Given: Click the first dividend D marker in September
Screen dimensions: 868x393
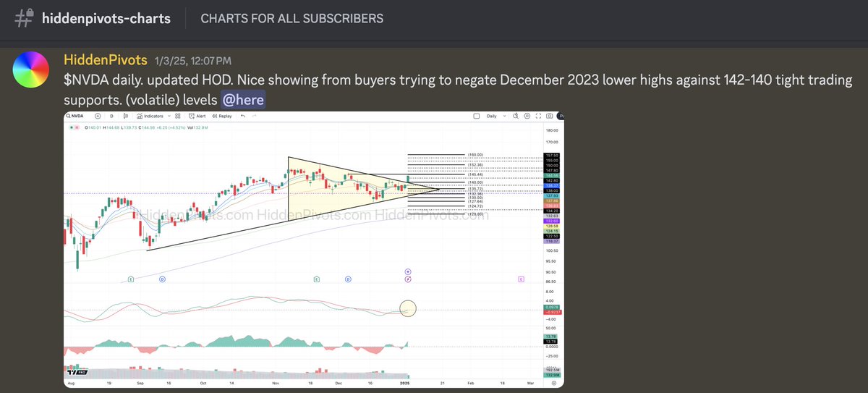Looking at the screenshot, I should pyautogui.click(x=162, y=278).
